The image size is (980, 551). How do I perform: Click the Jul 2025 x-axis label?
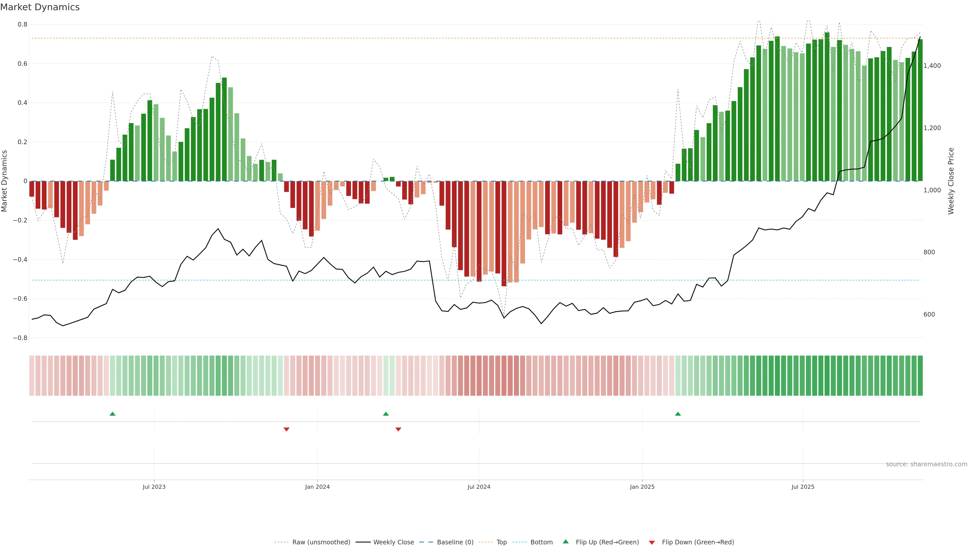click(x=803, y=487)
